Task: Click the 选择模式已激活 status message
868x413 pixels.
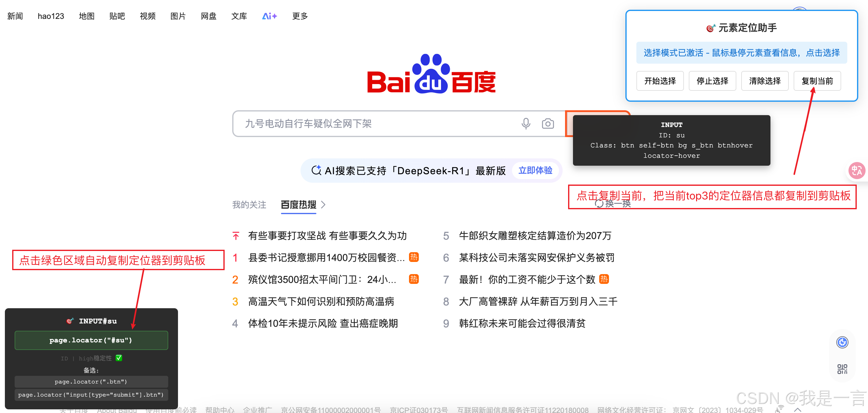Action: point(742,53)
